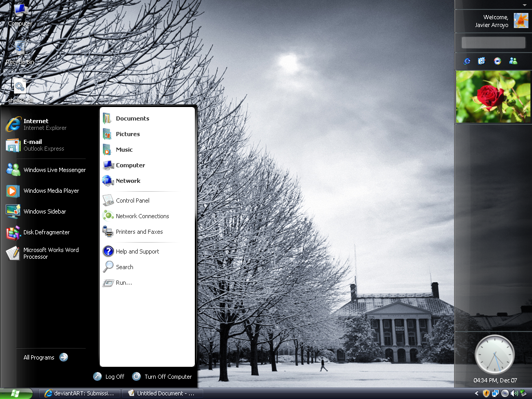Click the goldfish user picture
The width and height of the screenshot is (532, 399).
(521, 21)
